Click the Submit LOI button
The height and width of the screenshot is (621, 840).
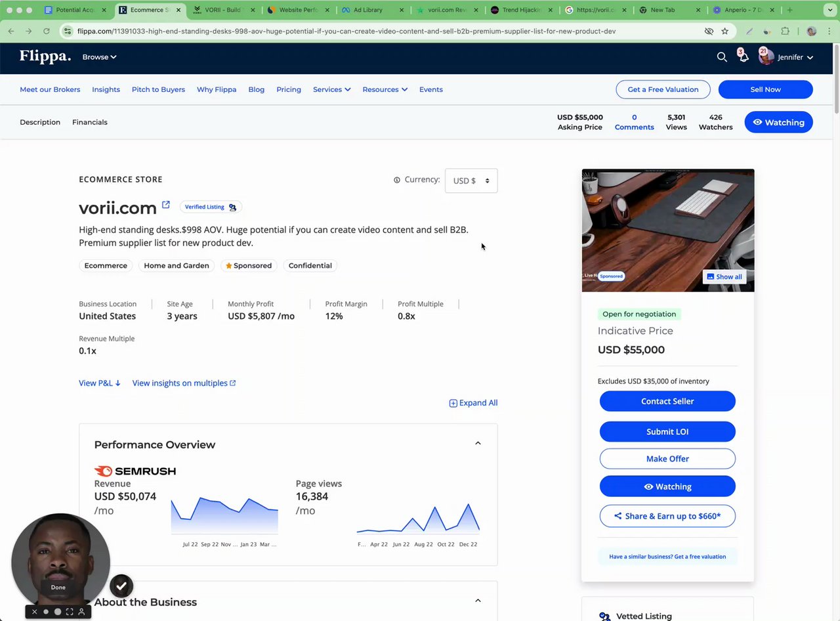click(x=667, y=431)
